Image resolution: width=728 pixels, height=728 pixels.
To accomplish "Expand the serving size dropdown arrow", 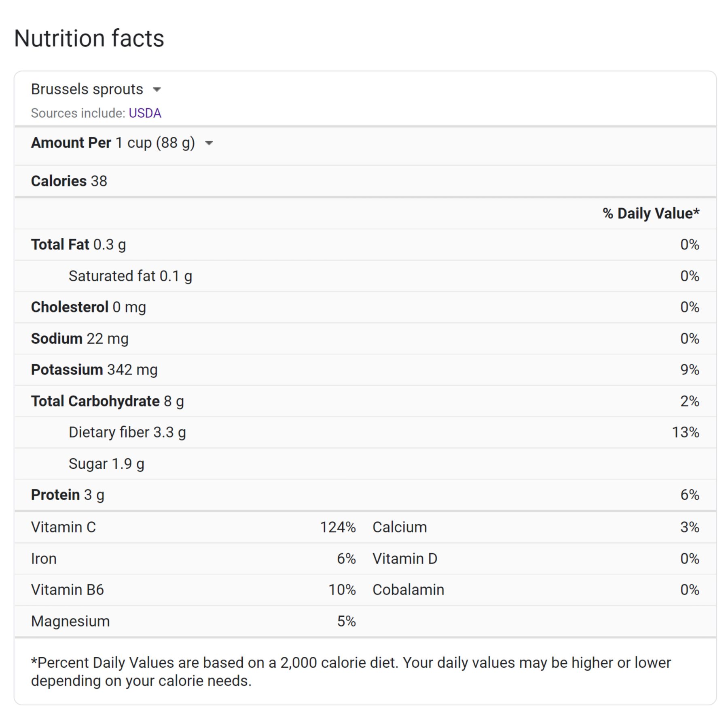I will point(209,143).
